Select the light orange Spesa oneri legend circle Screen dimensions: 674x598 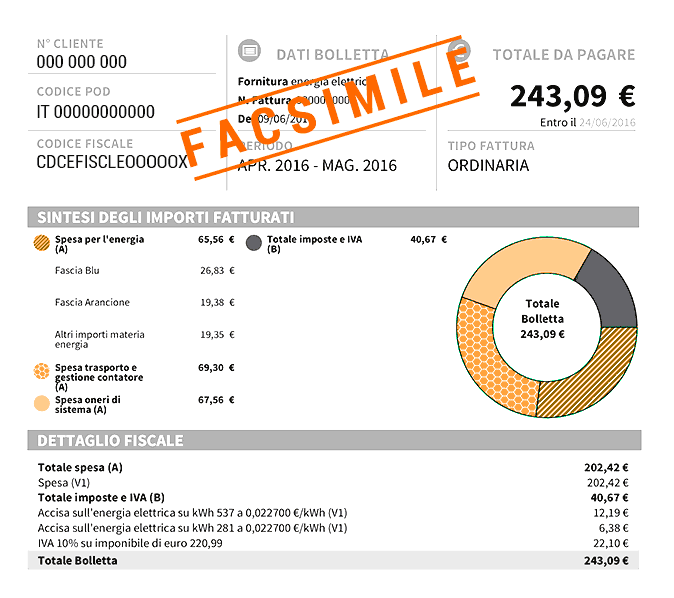click(x=42, y=403)
